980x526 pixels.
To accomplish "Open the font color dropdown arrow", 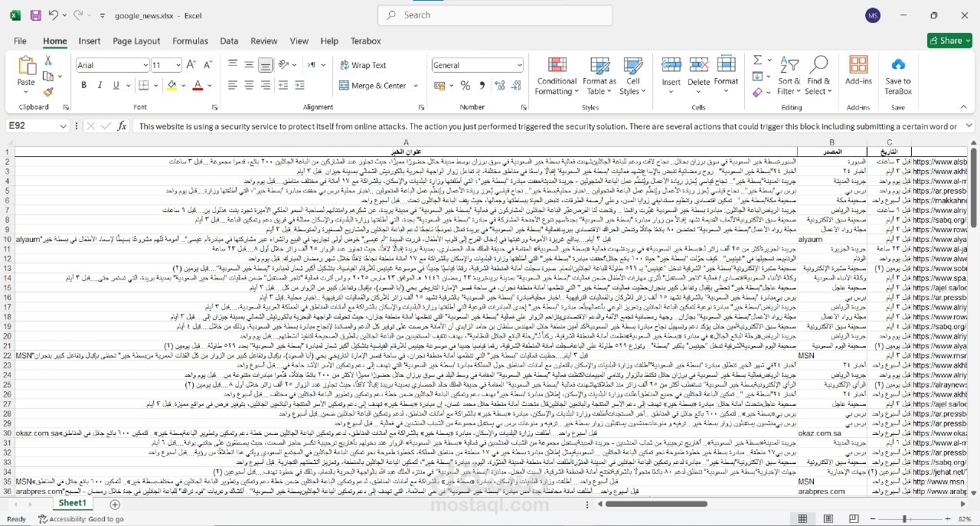I will (210, 86).
